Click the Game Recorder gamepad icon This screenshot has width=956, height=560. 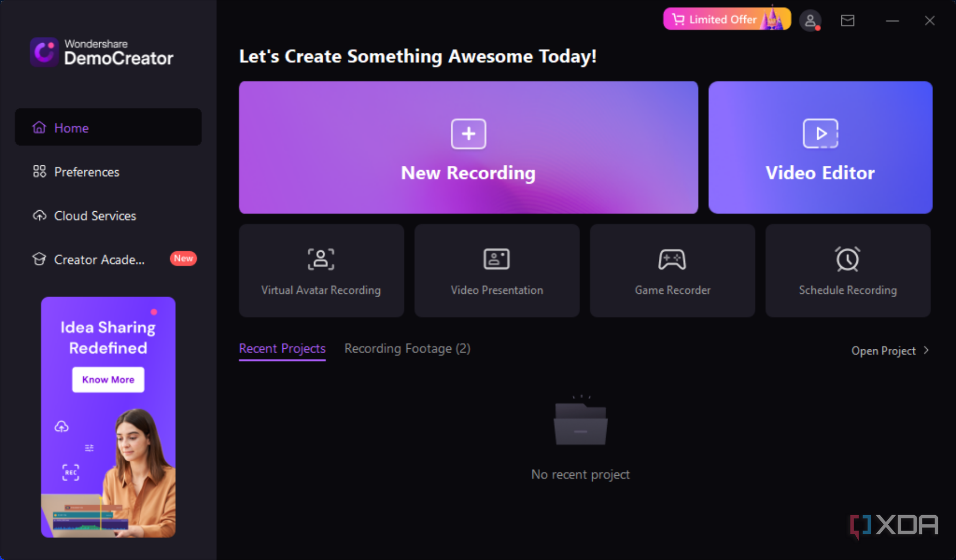672,260
